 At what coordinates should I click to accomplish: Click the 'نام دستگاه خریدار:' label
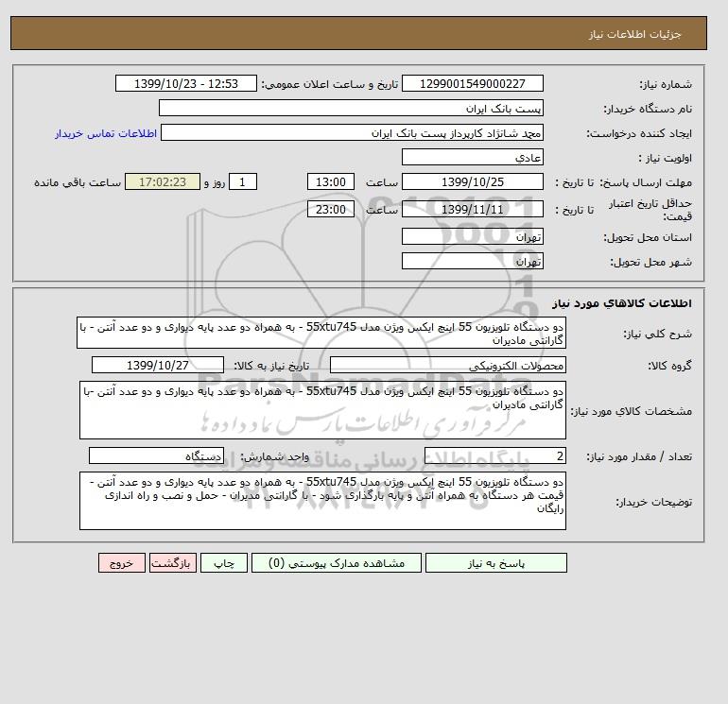click(648, 109)
